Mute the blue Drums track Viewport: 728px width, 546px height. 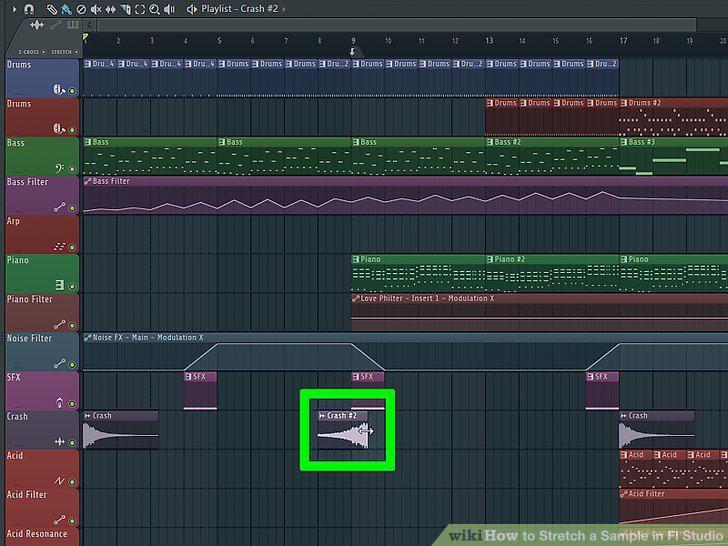click(72, 91)
